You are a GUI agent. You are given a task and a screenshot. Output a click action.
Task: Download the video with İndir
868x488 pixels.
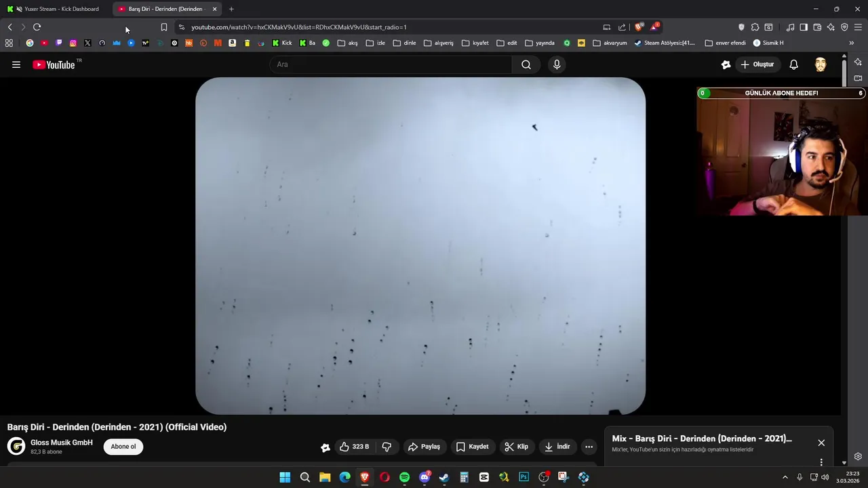(557, 447)
